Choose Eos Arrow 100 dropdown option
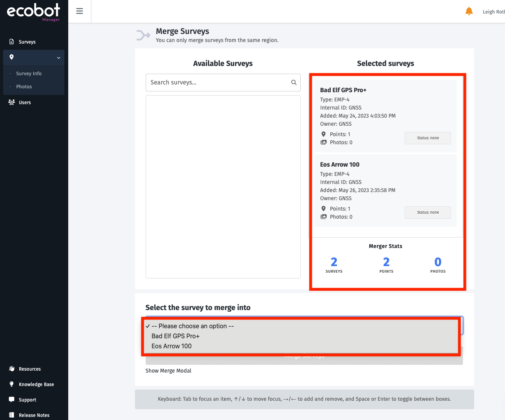Screen dimensions: 505x420 tap(172, 346)
